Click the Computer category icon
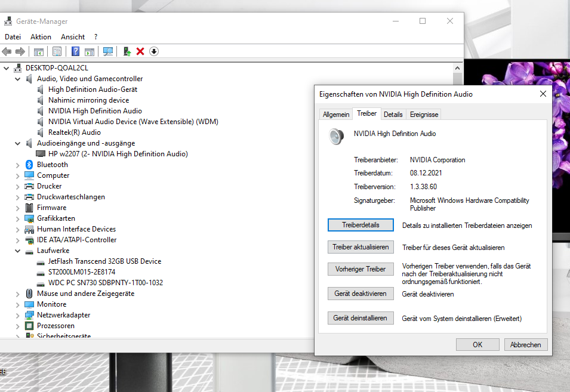The height and width of the screenshot is (392, 570). coord(29,175)
